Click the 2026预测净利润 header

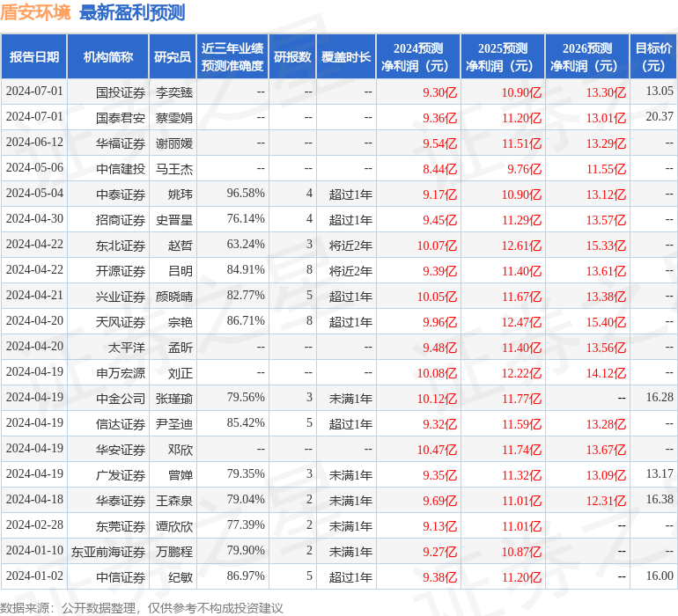point(587,57)
